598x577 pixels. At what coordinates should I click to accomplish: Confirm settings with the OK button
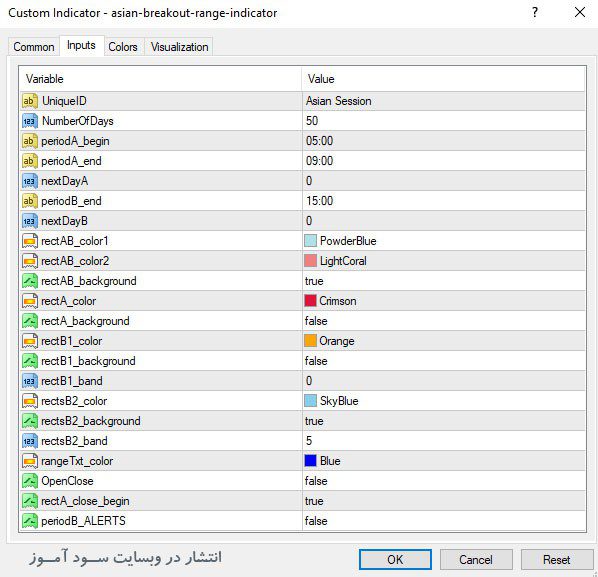point(395,559)
